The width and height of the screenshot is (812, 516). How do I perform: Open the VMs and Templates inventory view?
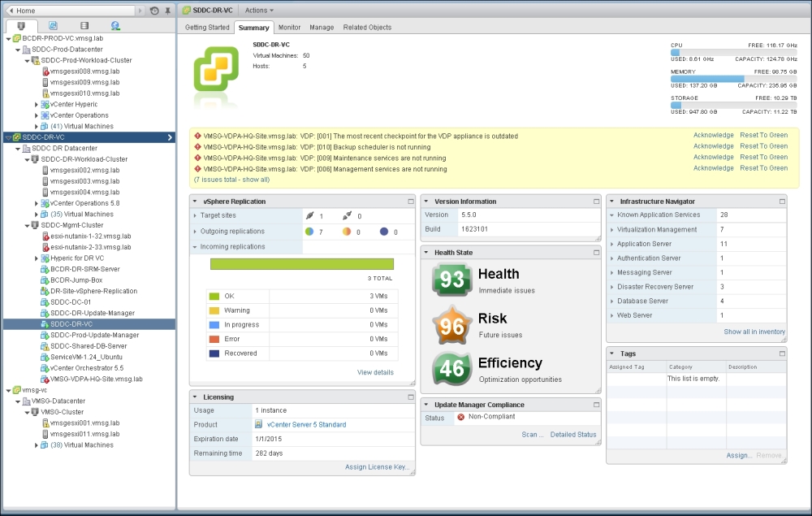tap(53, 25)
